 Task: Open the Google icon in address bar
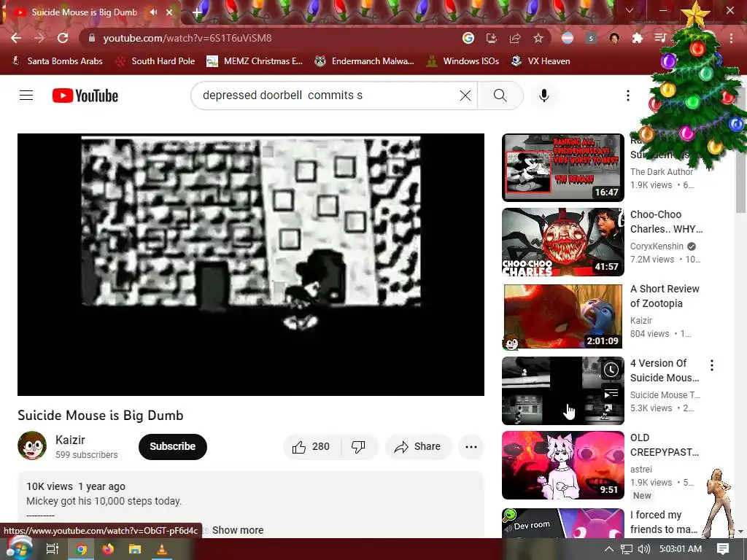468,38
